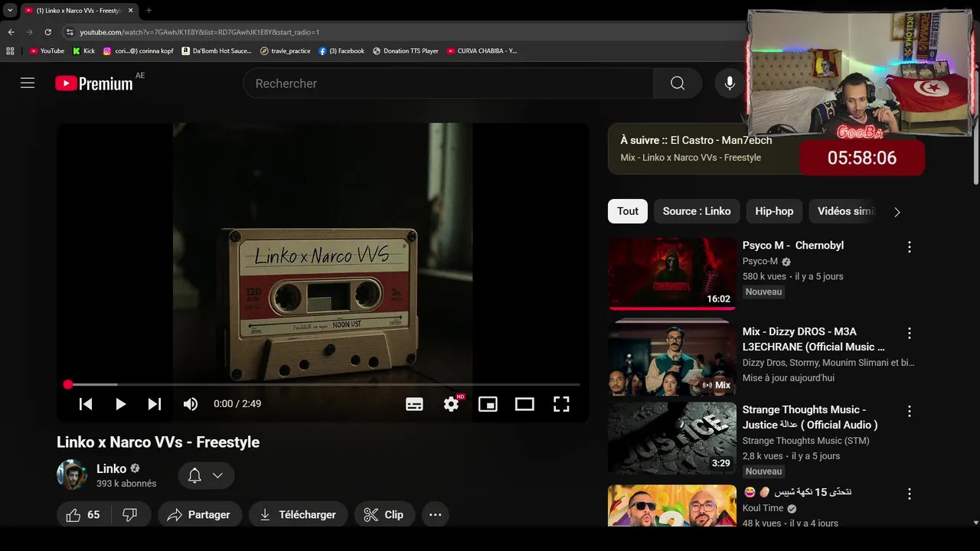Open Psyco M - Chernobyl thumbnail

672,273
